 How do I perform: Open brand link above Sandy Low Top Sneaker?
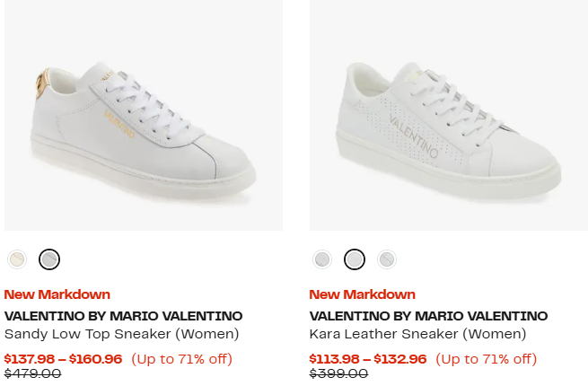123,316
